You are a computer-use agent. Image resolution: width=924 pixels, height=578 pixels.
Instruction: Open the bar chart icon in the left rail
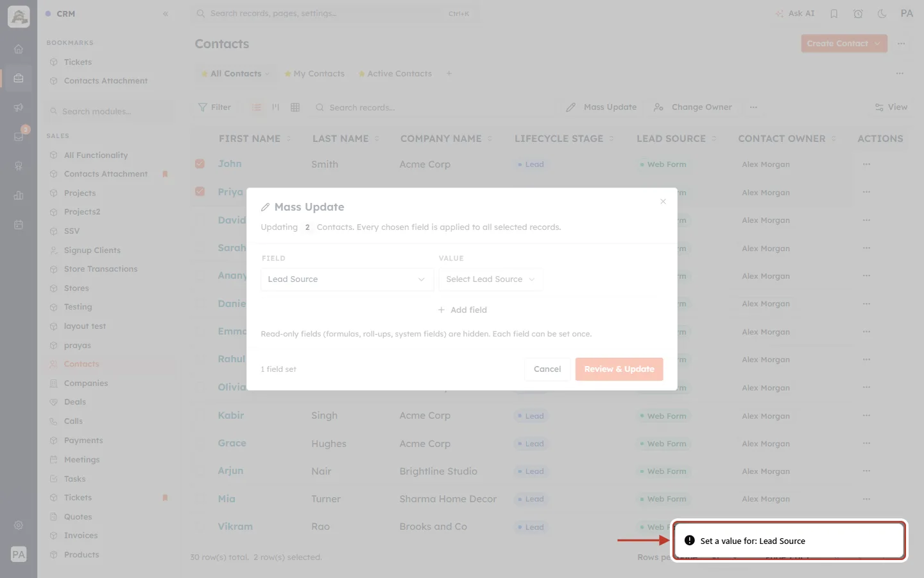pos(19,195)
